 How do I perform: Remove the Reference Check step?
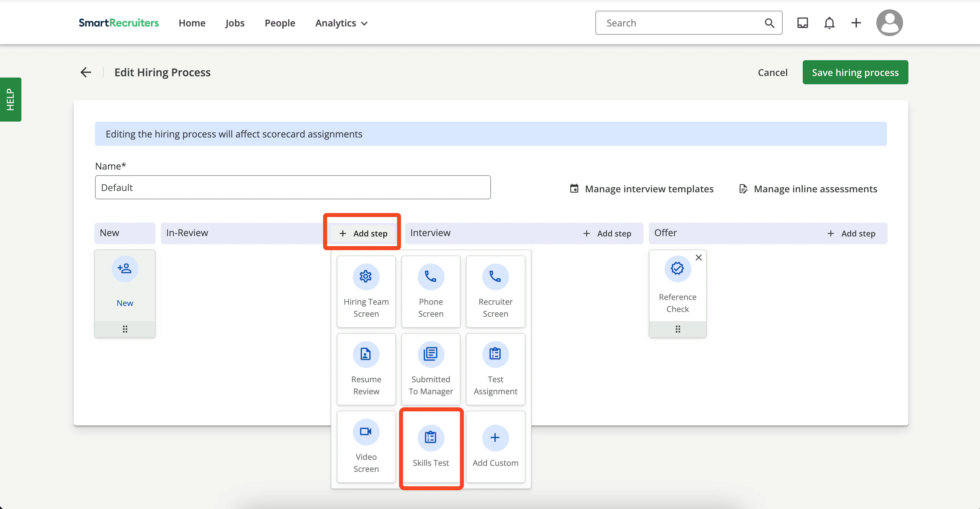tap(698, 258)
